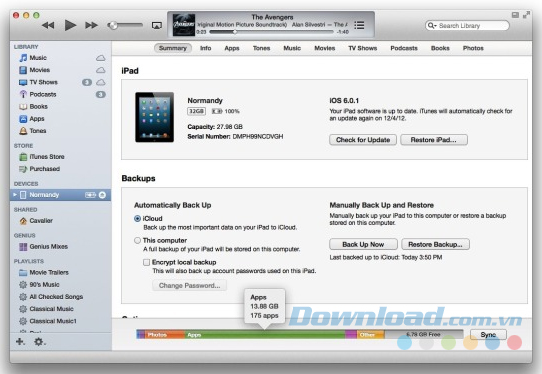Open the Movie Trailers playlist folder
The image size is (542, 374).
tap(44, 272)
